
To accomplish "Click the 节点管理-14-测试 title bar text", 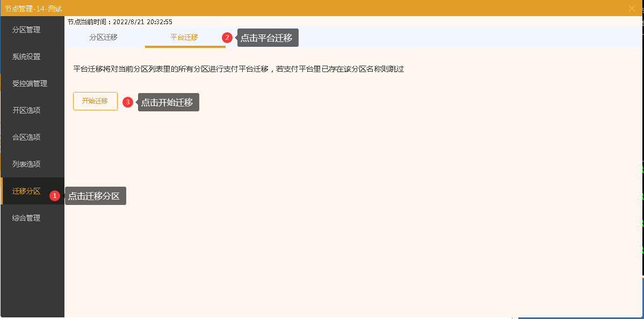I will pyautogui.click(x=33, y=9).
